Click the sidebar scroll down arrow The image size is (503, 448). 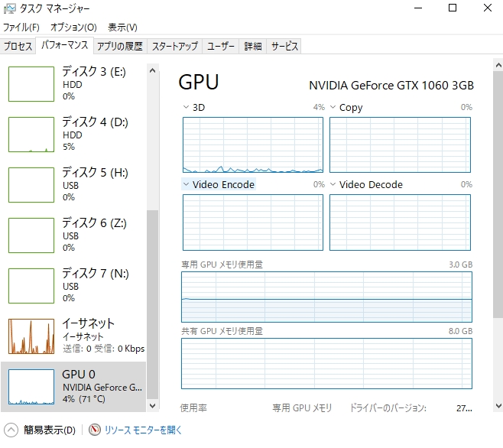tap(152, 406)
